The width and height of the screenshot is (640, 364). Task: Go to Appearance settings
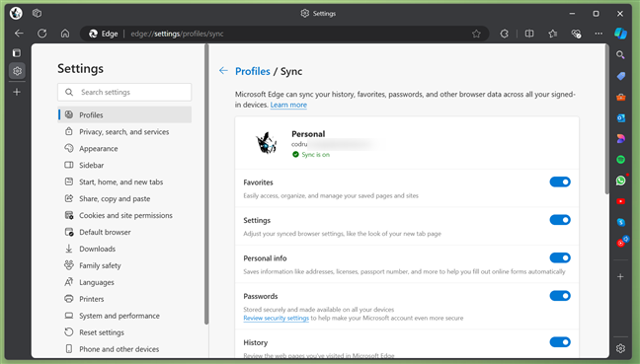[124, 148]
